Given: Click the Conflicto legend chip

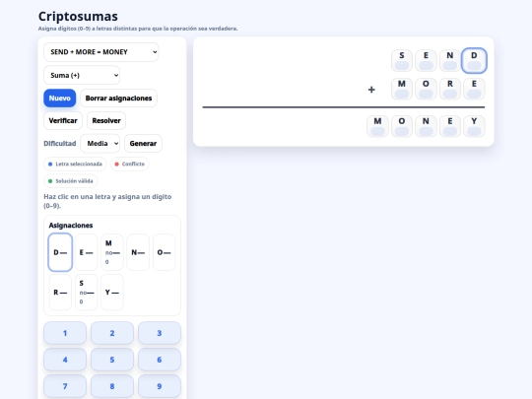Looking at the screenshot, I should coord(130,164).
